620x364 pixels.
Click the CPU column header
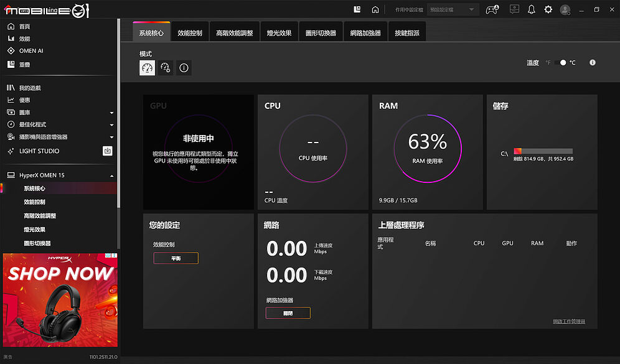[479, 243]
